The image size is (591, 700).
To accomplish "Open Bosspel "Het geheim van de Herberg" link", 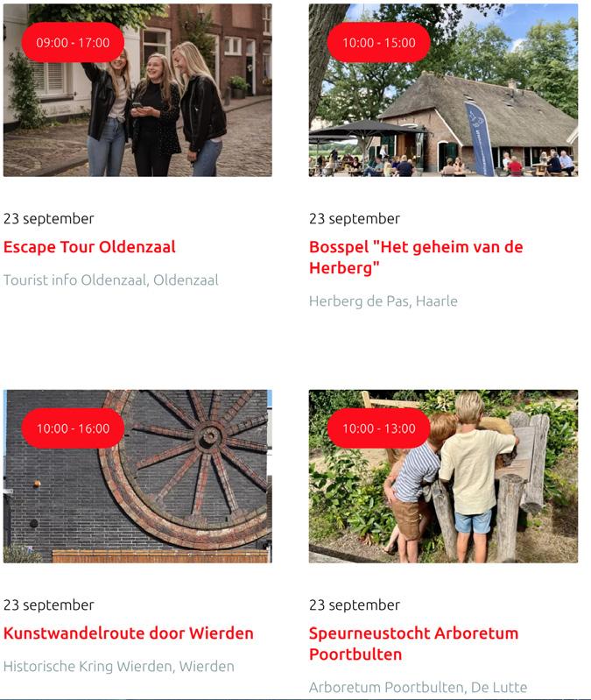I will [416, 258].
